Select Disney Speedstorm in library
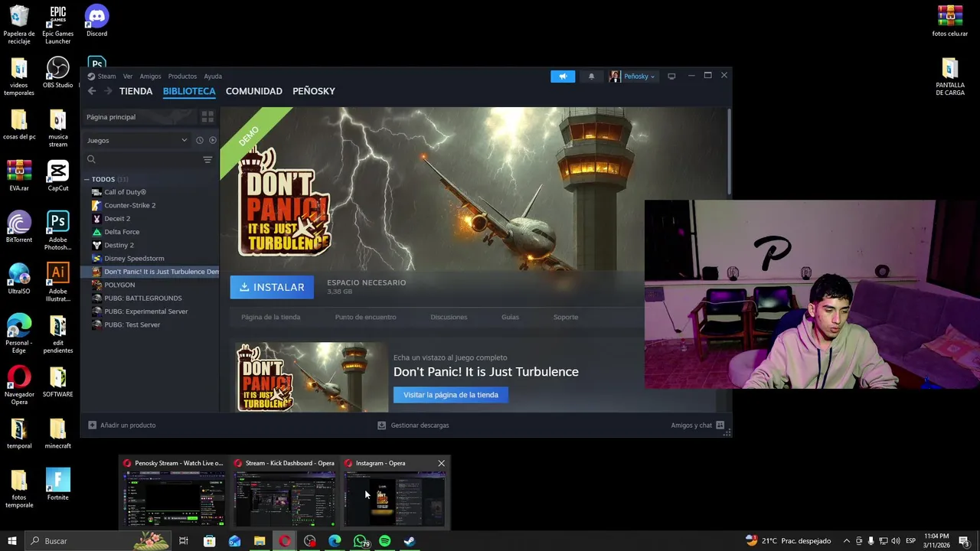This screenshot has height=551, width=980. click(150, 258)
